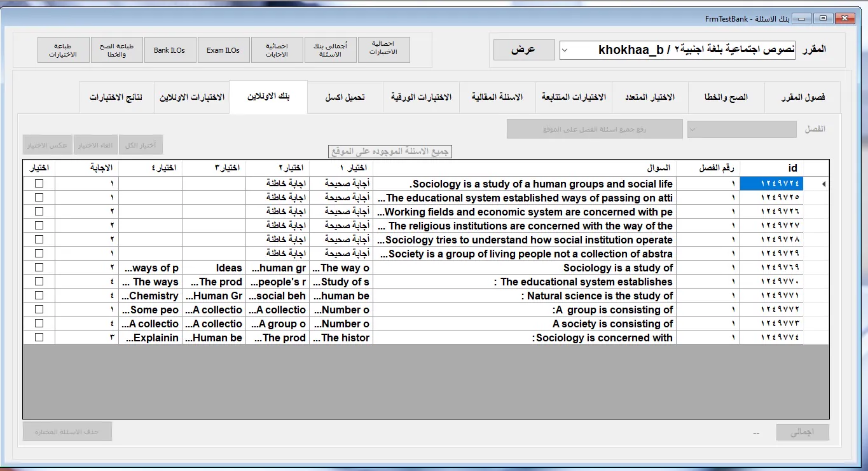The height and width of the screenshot is (471, 868).
Task: Select the 'Ideas' cell
Action: [x=214, y=268]
